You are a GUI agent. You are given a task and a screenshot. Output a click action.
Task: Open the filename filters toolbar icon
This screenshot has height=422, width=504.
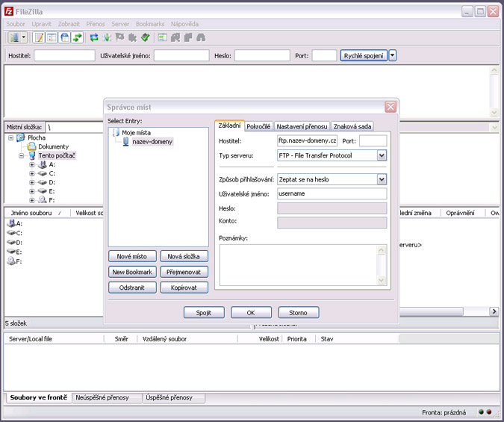tap(163, 37)
